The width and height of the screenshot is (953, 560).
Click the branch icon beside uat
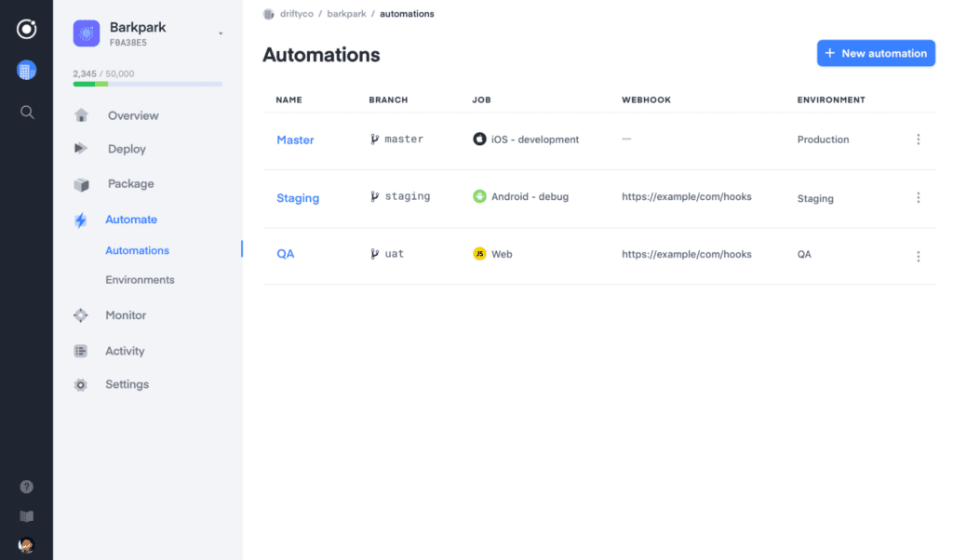[374, 254]
